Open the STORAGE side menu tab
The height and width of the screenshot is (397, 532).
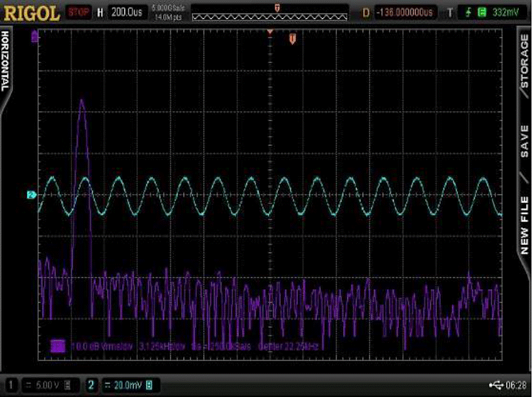[524, 61]
